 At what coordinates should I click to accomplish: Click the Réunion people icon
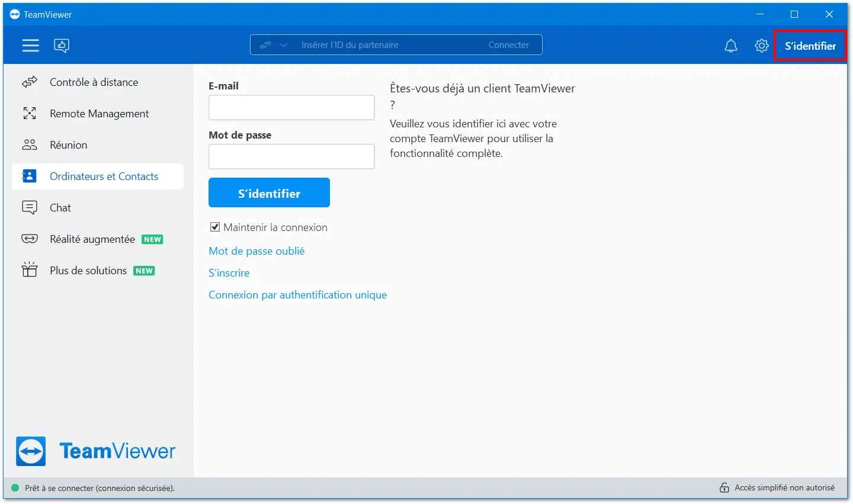point(30,145)
